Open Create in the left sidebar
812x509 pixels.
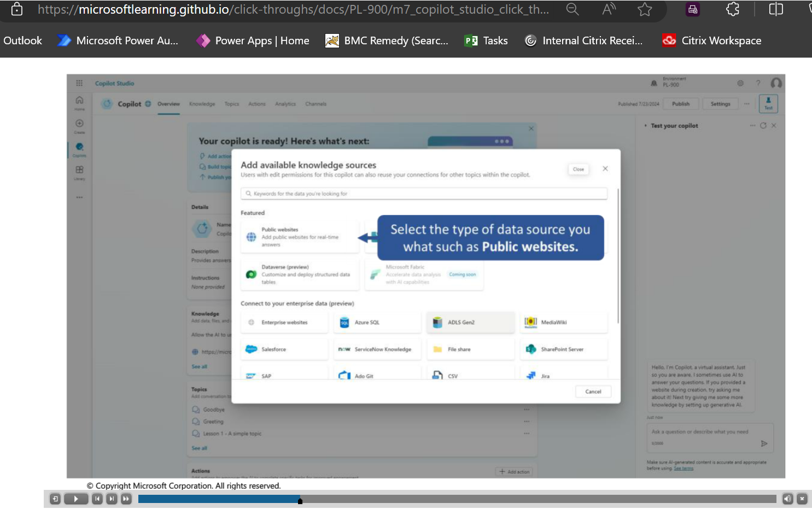tap(79, 126)
